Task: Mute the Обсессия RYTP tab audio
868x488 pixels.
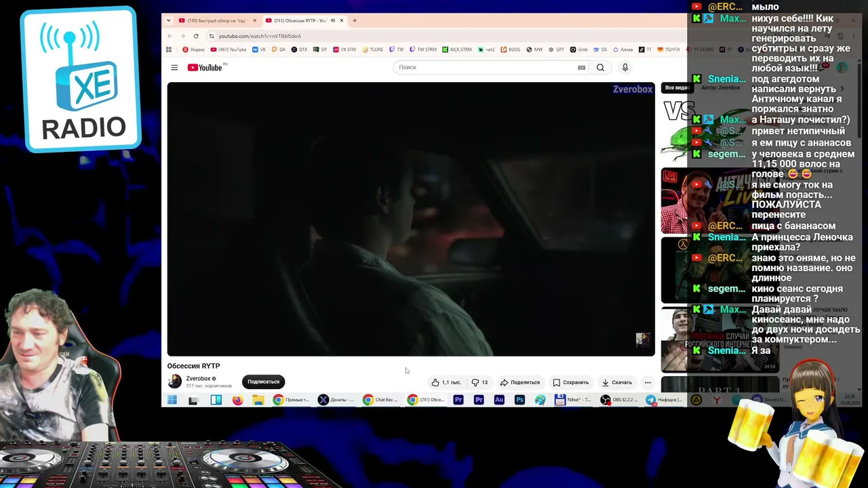Action: point(332,20)
